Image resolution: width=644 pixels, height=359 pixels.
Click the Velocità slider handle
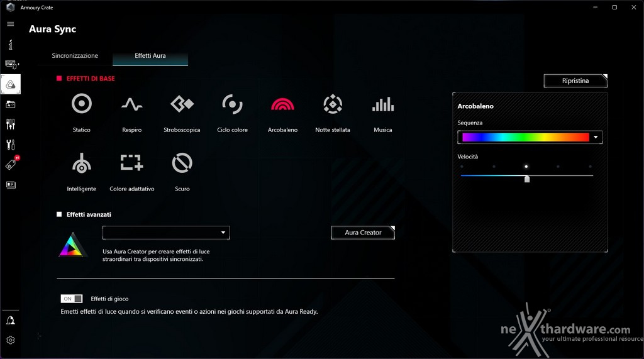click(527, 179)
